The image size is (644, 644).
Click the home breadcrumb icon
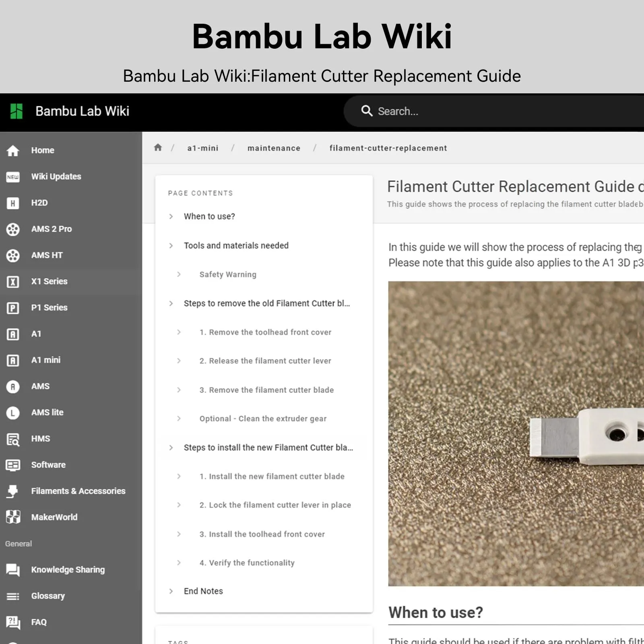[158, 148]
